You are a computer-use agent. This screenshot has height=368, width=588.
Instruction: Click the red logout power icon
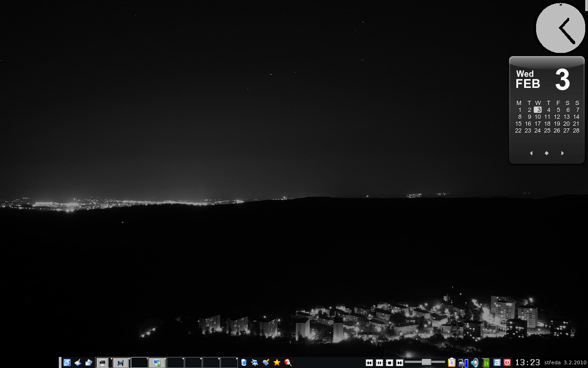point(507,362)
